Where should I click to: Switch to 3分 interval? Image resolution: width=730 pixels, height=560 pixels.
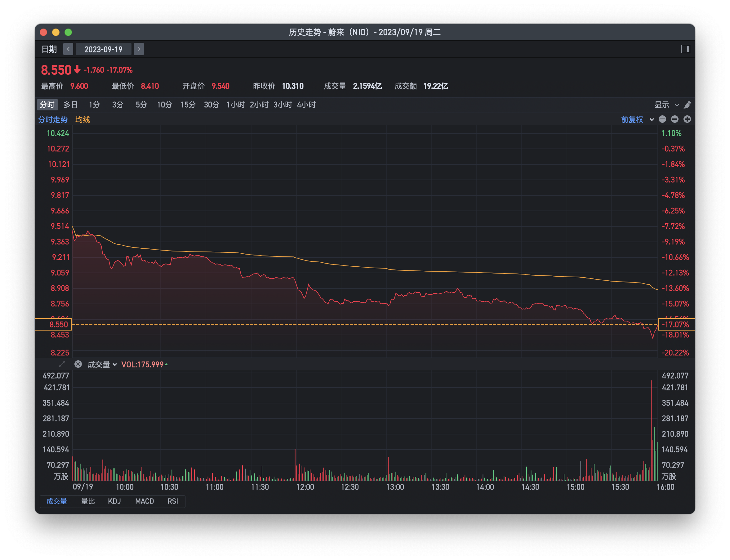pos(118,105)
